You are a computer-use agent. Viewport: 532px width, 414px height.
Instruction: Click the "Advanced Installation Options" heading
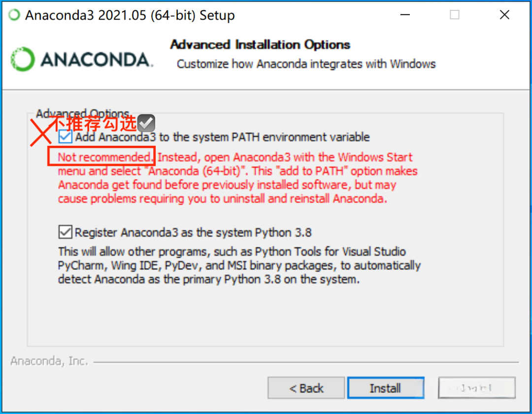pos(260,45)
